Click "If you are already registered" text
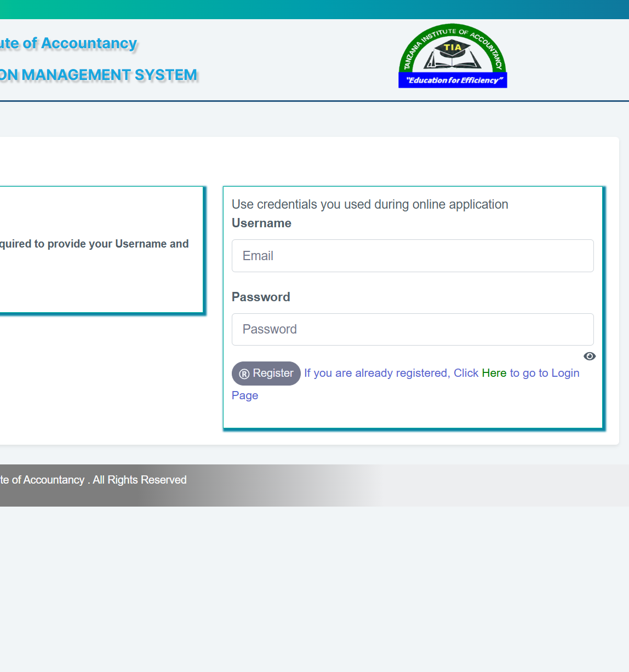The width and height of the screenshot is (629, 672). [x=377, y=373]
